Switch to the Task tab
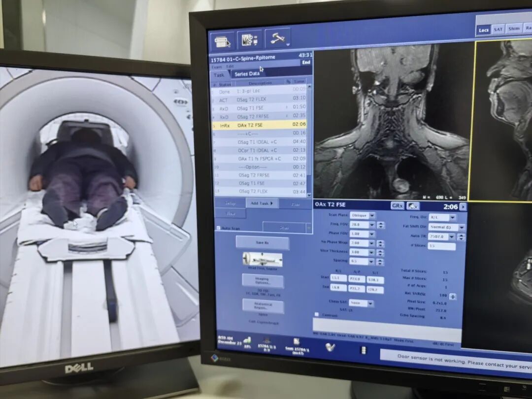This screenshot has width=532, height=399. click(219, 75)
